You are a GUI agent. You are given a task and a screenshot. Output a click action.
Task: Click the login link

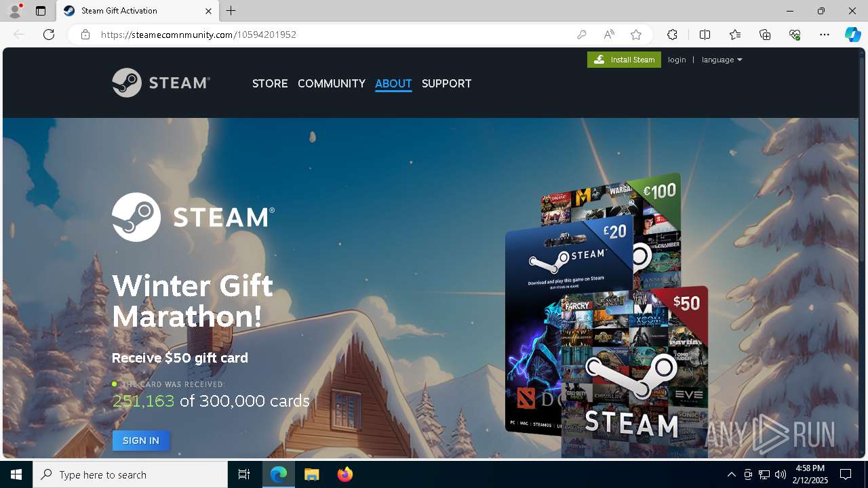(x=677, y=60)
